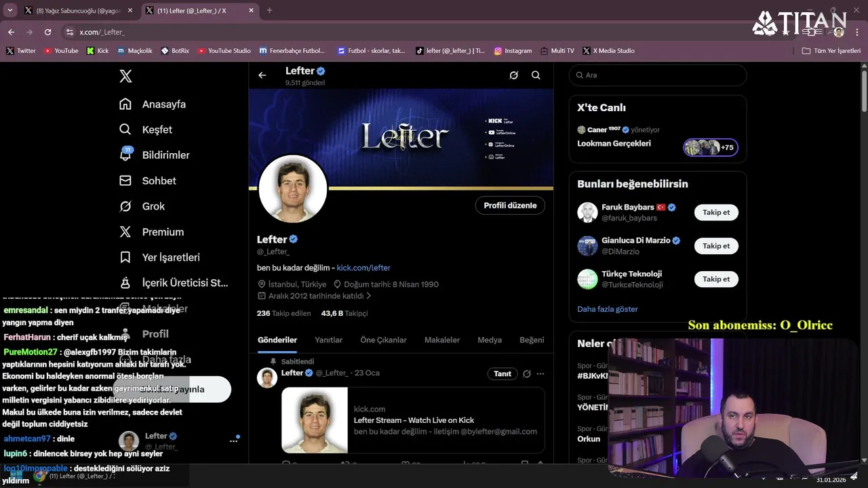Select Gönderiler profile tab
The image size is (868, 488).
(277, 340)
